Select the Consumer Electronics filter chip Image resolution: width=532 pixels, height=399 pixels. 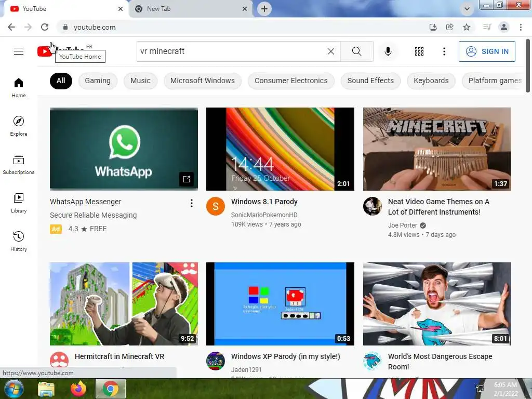pos(291,81)
